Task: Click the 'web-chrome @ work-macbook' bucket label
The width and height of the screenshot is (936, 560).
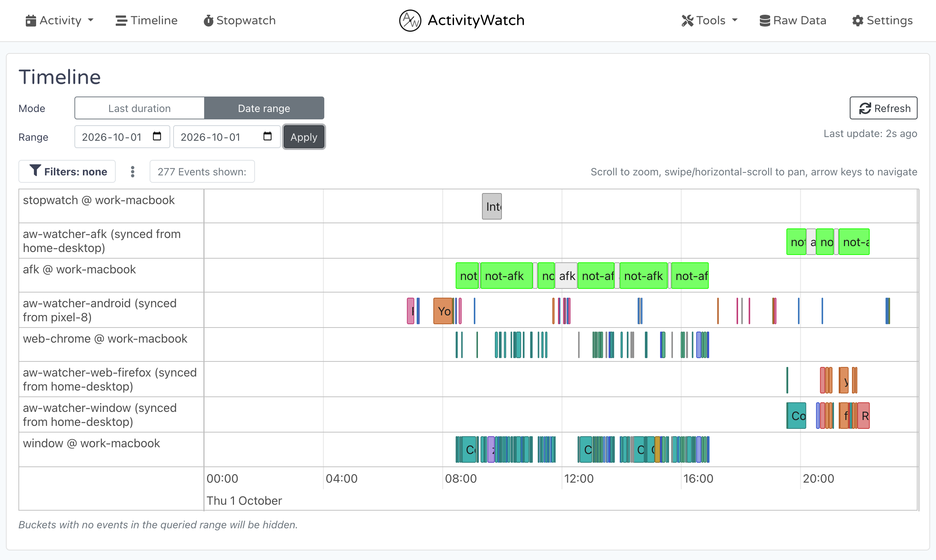Action: (105, 339)
